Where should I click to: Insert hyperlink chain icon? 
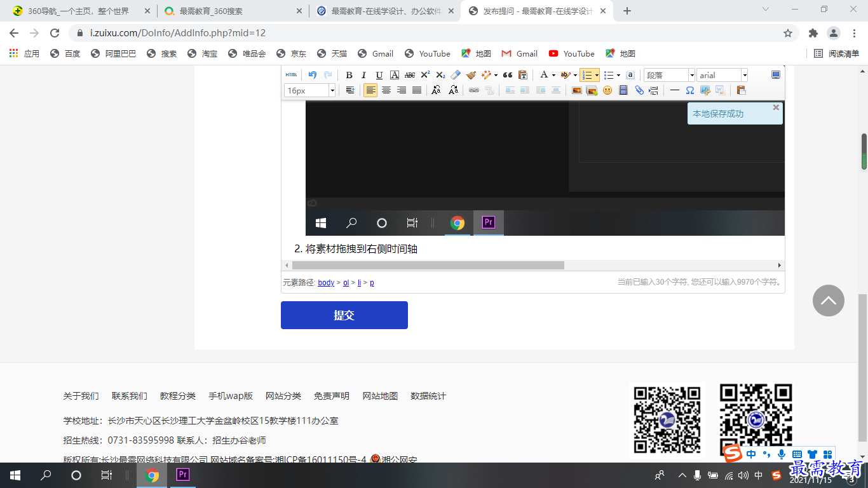(x=474, y=90)
